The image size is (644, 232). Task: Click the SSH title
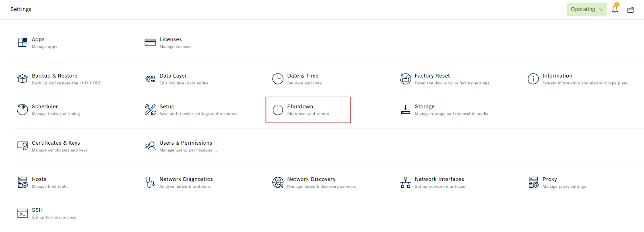(x=37, y=210)
